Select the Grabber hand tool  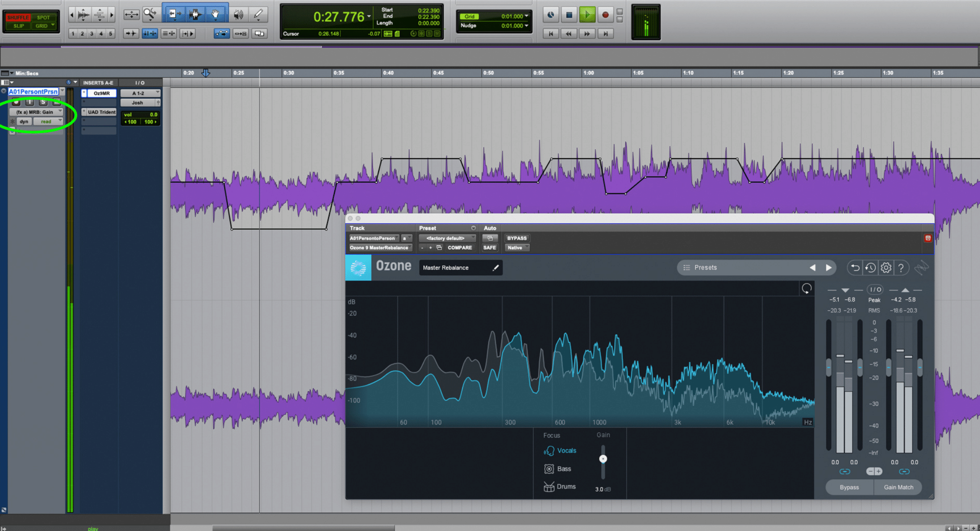(x=216, y=14)
